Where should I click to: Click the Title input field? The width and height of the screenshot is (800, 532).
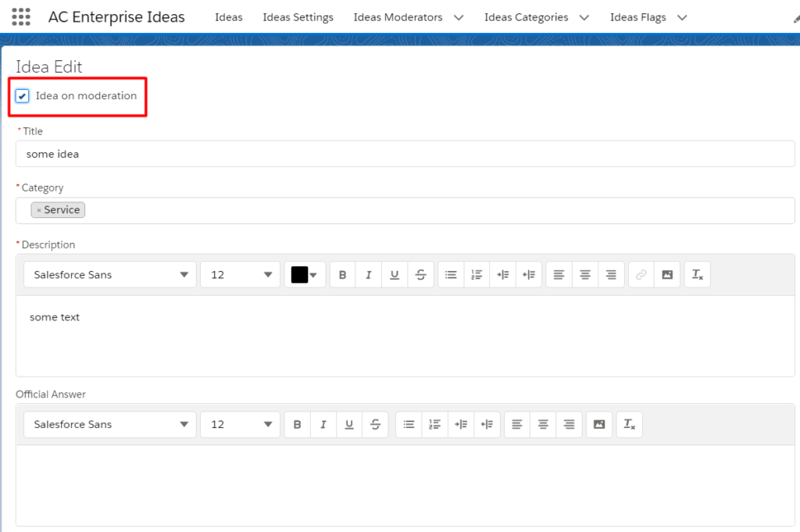click(x=405, y=154)
